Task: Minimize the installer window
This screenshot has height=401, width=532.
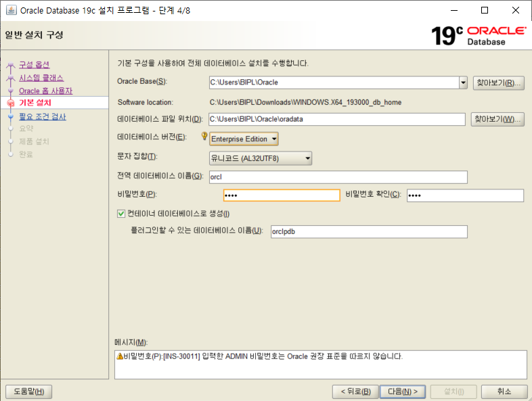Action: point(454,10)
